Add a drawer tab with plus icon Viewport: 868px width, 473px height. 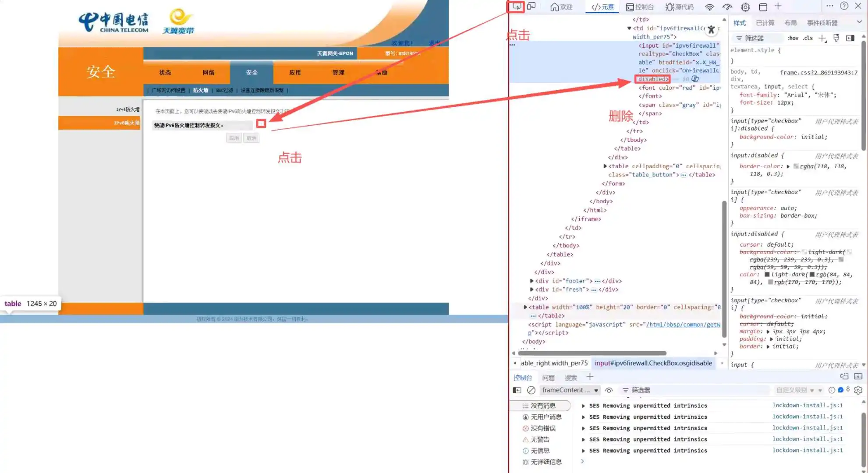click(590, 377)
